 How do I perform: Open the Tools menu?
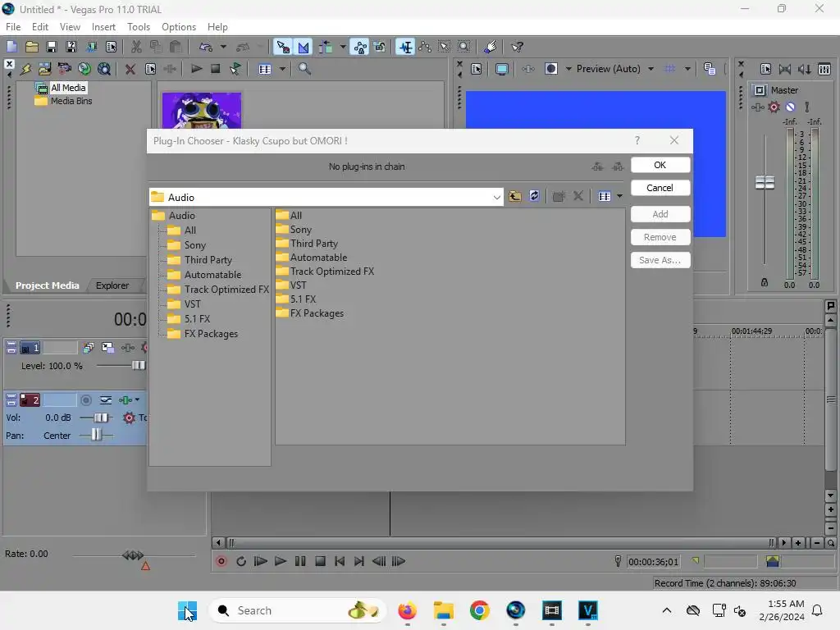(x=138, y=27)
